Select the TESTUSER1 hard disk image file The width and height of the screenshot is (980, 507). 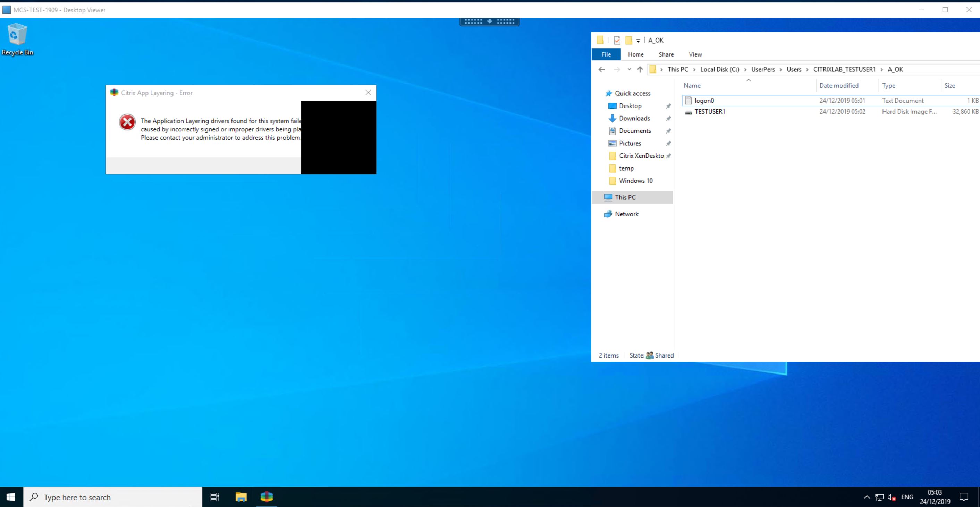click(831, 112)
